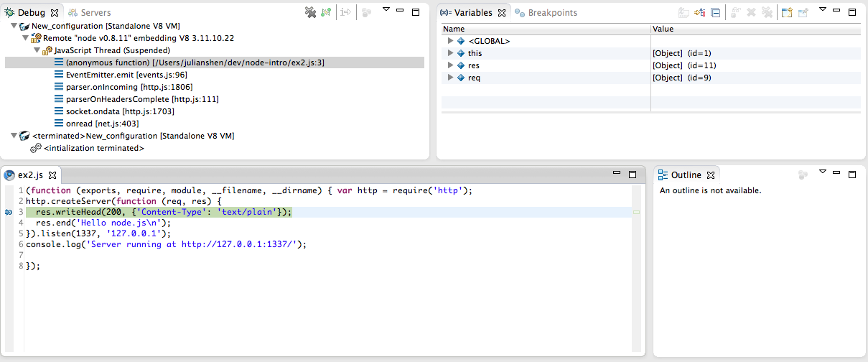Click the Collapse All icon in Variables view
Image resolution: width=868 pixels, height=362 pixels.
[715, 12]
